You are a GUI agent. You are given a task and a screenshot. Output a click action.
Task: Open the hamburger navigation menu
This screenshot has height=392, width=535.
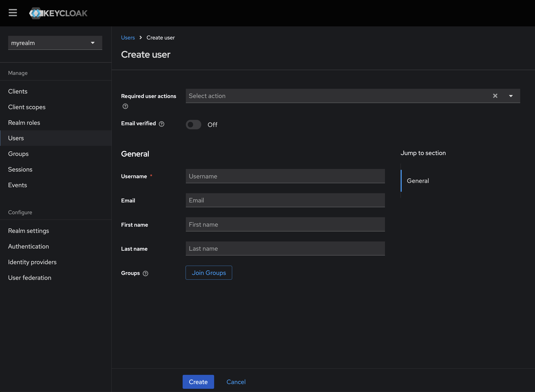(x=13, y=13)
